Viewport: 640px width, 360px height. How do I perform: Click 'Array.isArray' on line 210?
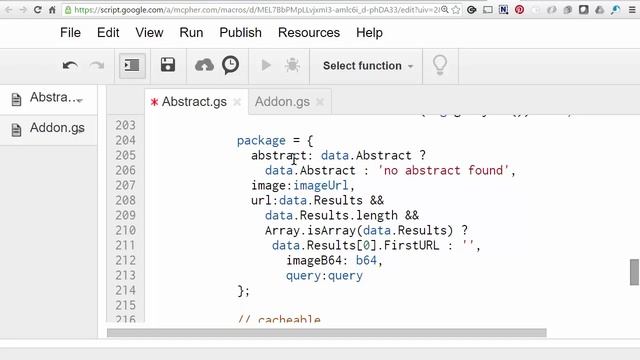click(310, 231)
